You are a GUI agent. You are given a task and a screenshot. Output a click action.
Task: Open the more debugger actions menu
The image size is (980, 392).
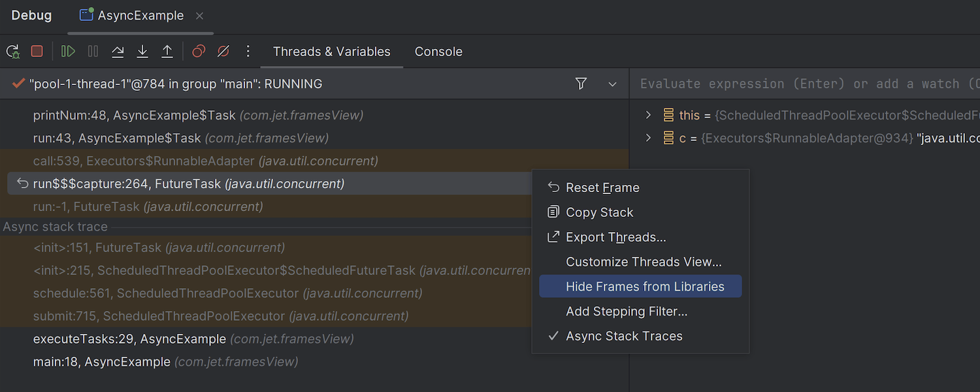coord(248,51)
